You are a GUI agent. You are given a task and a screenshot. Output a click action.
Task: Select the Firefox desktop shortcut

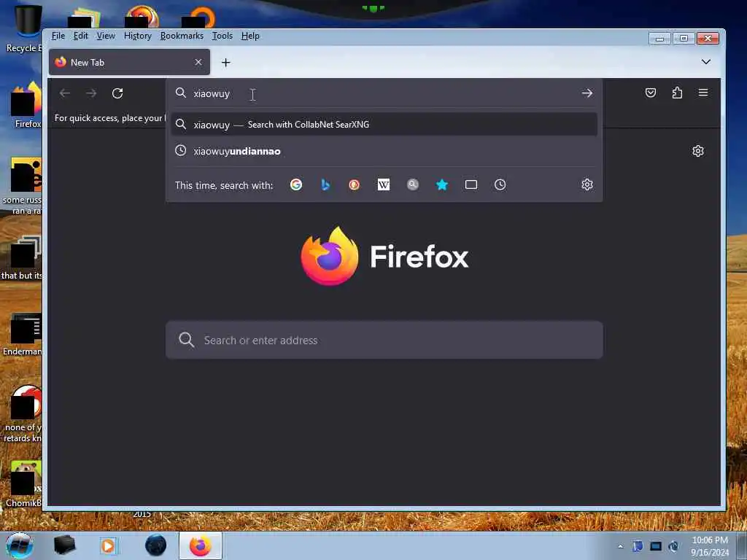[x=27, y=105]
